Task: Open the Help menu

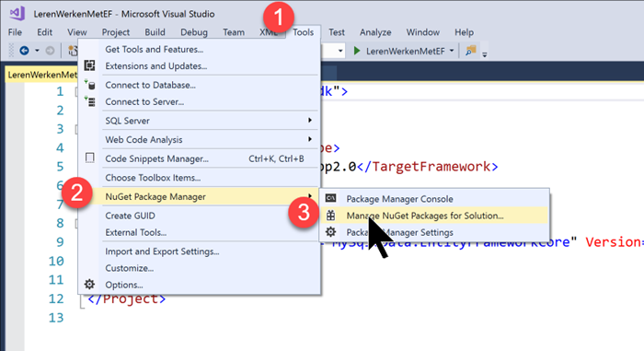Action: click(x=464, y=32)
